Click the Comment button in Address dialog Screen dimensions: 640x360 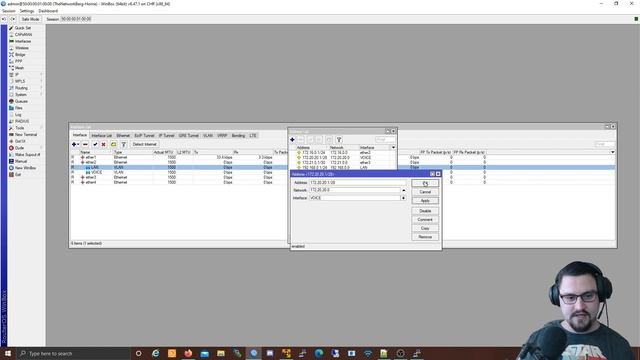tap(425, 219)
